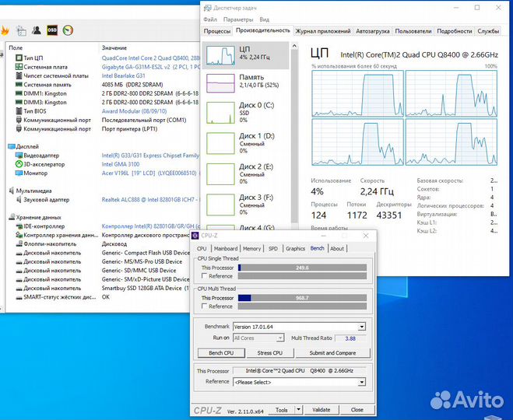Select Диск 2 (E:) entry in Task Manager
The image size is (513, 420).
coord(245,174)
